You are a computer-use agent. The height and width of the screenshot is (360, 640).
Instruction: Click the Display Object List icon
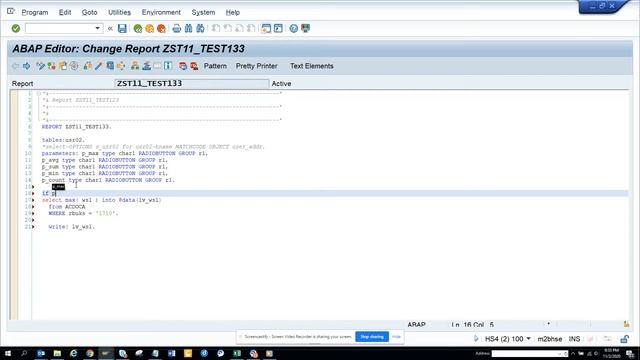tap(135, 66)
